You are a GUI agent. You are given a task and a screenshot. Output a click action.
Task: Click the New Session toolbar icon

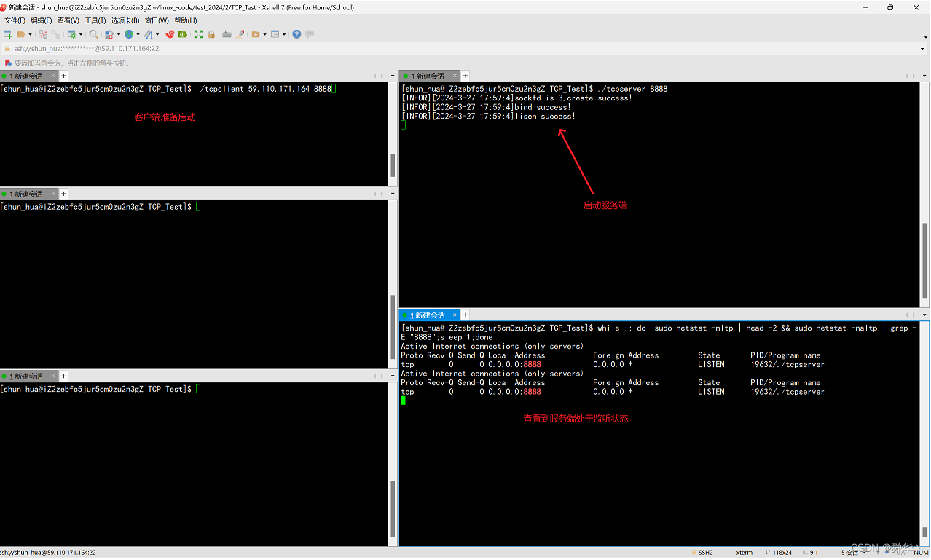[x=7, y=34]
